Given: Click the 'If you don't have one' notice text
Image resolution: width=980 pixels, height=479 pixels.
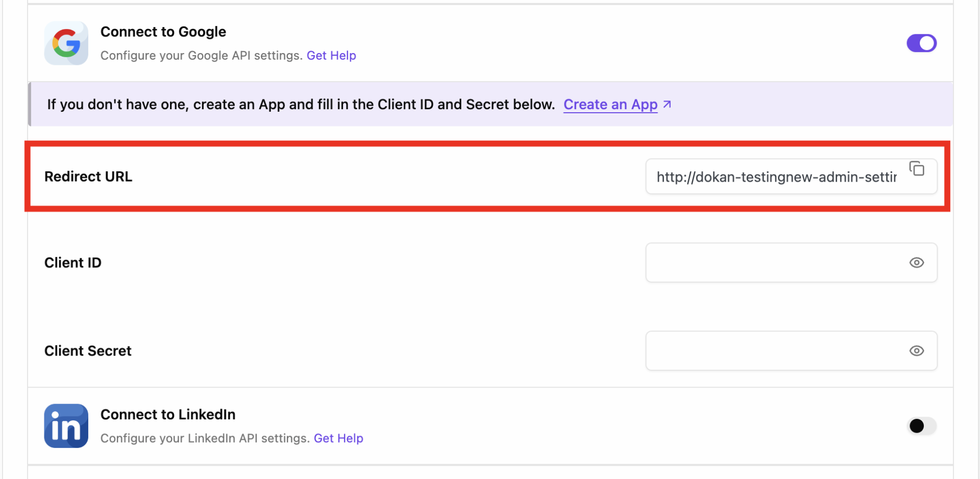Looking at the screenshot, I should click(301, 105).
